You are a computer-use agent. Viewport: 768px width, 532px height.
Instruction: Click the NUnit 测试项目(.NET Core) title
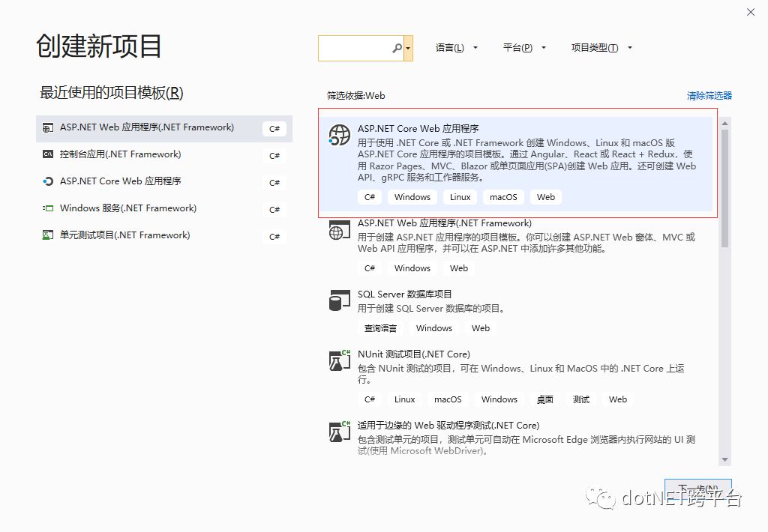point(414,354)
